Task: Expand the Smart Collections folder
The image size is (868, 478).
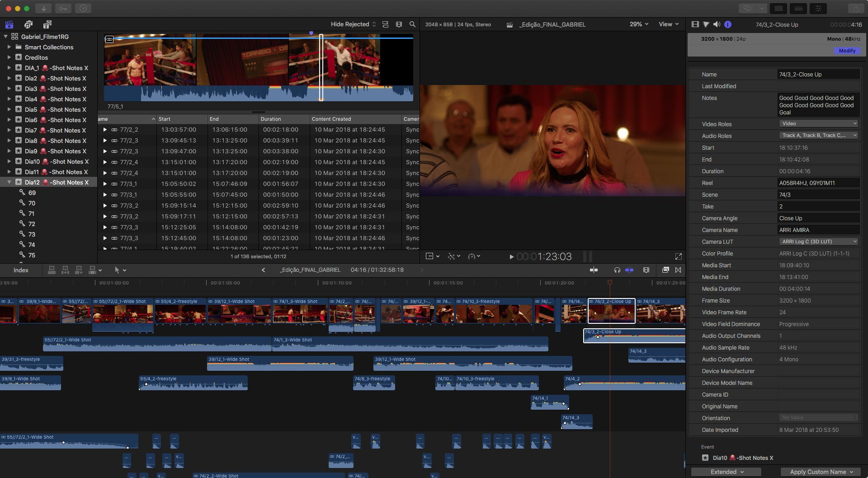Action: point(9,47)
